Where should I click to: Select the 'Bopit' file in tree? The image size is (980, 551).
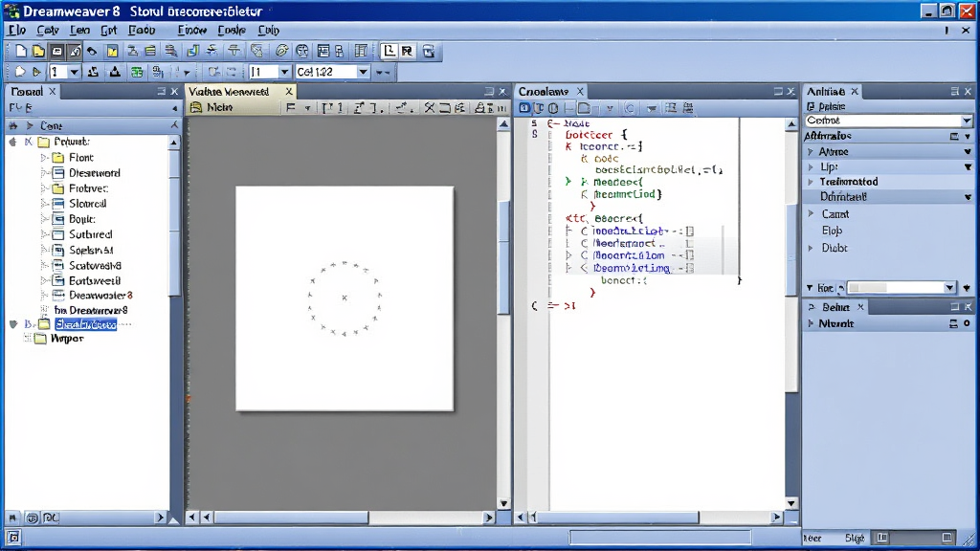point(82,219)
